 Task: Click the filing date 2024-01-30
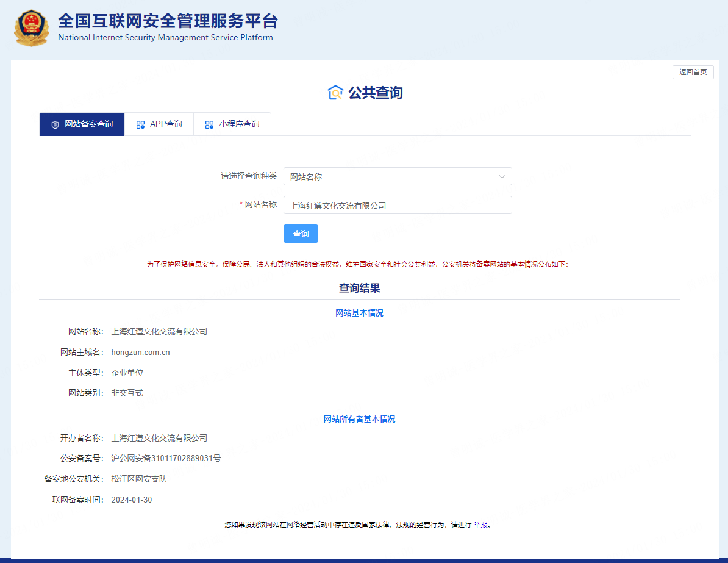[131, 500]
